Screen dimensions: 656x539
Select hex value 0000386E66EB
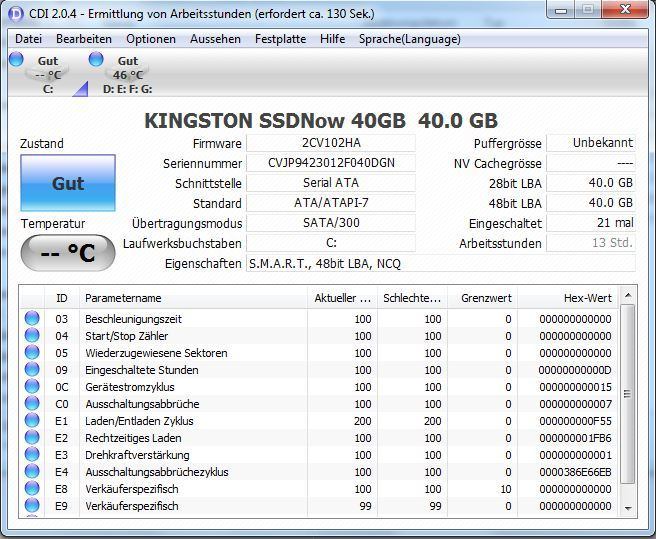click(x=575, y=472)
